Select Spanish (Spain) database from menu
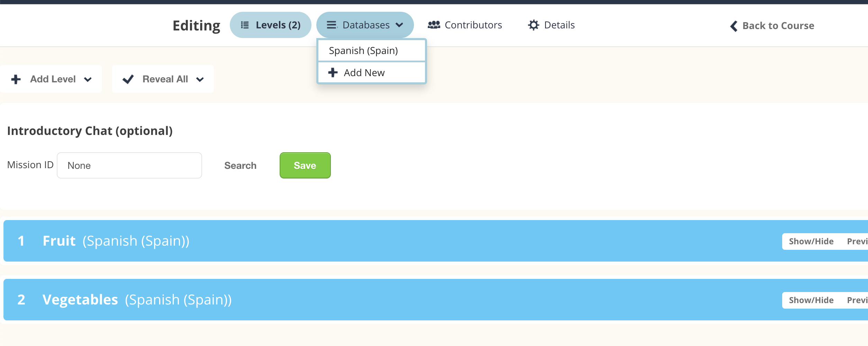Viewport: 868px width, 346px height. click(x=363, y=51)
